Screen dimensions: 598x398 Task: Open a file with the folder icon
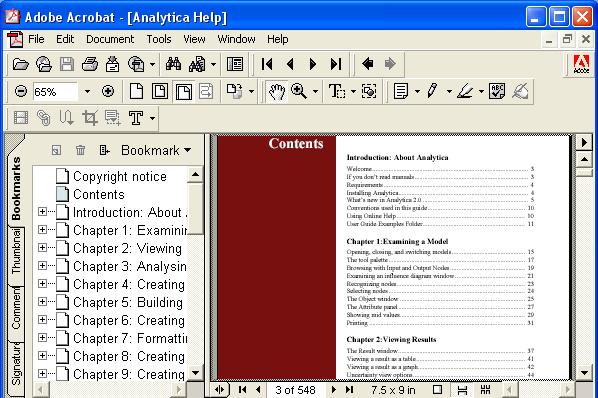(21, 64)
